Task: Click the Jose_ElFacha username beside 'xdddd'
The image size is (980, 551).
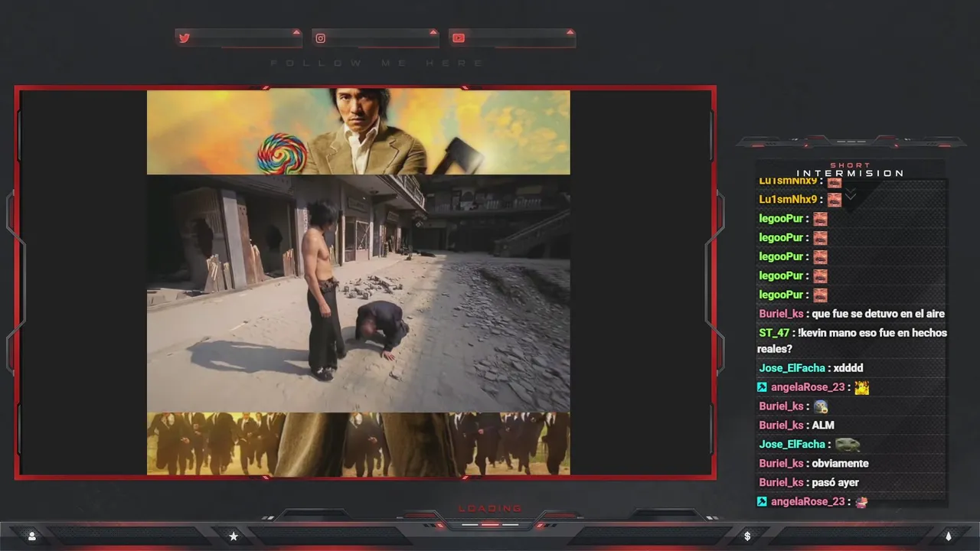Action: tap(792, 368)
